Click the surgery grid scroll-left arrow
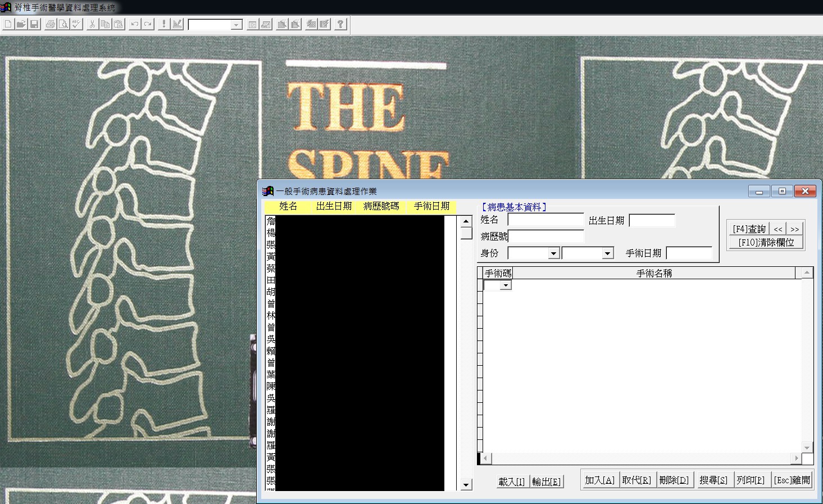Image resolution: width=823 pixels, height=504 pixels. (x=486, y=458)
